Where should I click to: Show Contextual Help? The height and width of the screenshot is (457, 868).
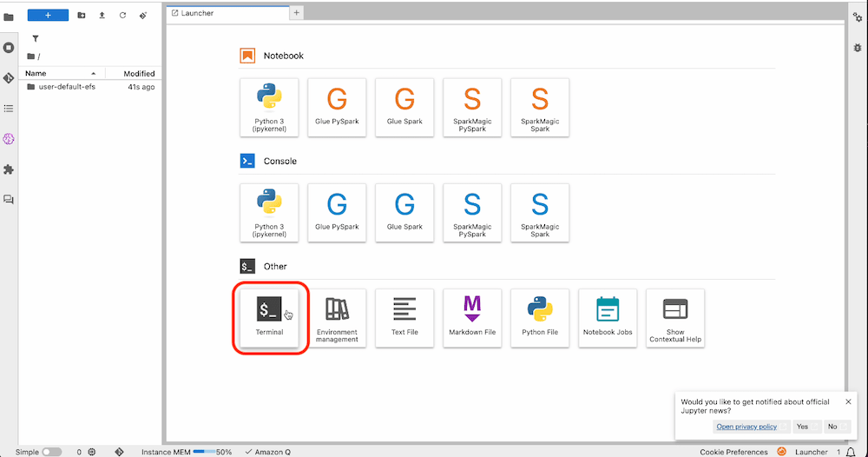click(x=674, y=318)
